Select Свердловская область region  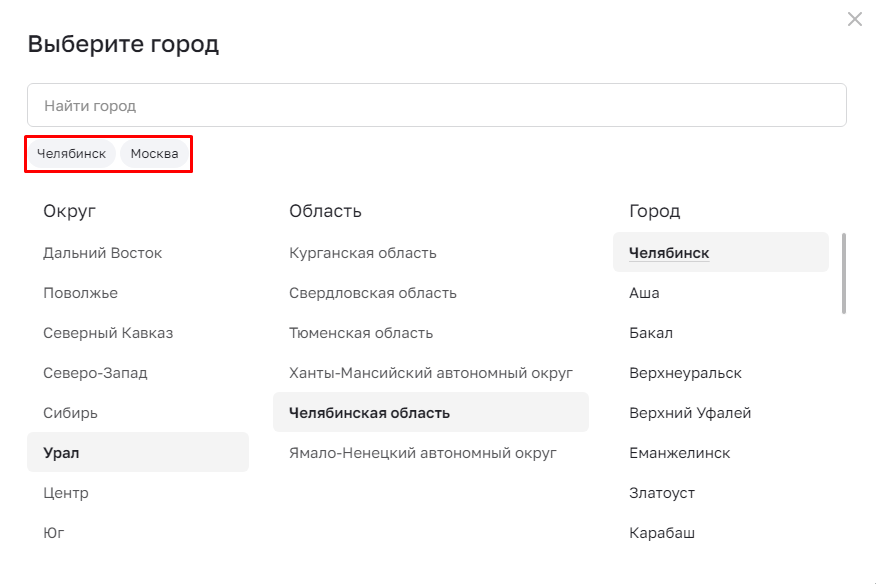click(x=373, y=293)
